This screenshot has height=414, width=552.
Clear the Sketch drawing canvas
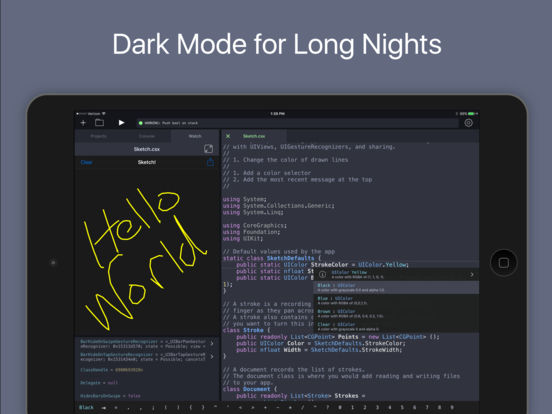click(x=86, y=162)
